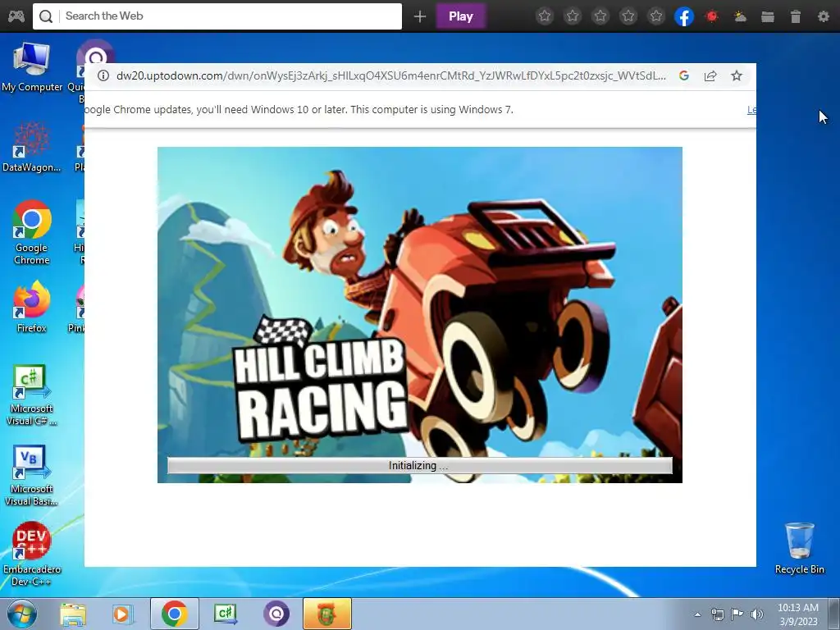Open the Windows Start menu
The width and height of the screenshot is (840, 630).
22,614
